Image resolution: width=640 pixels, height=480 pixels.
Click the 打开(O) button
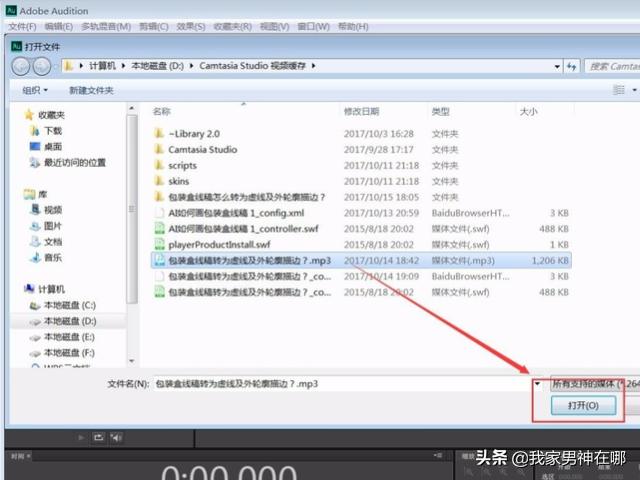(x=582, y=406)
